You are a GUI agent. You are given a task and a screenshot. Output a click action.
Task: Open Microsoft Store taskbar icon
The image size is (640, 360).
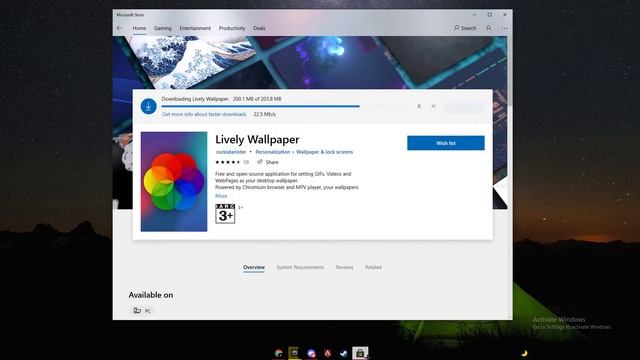click(360, 353)
